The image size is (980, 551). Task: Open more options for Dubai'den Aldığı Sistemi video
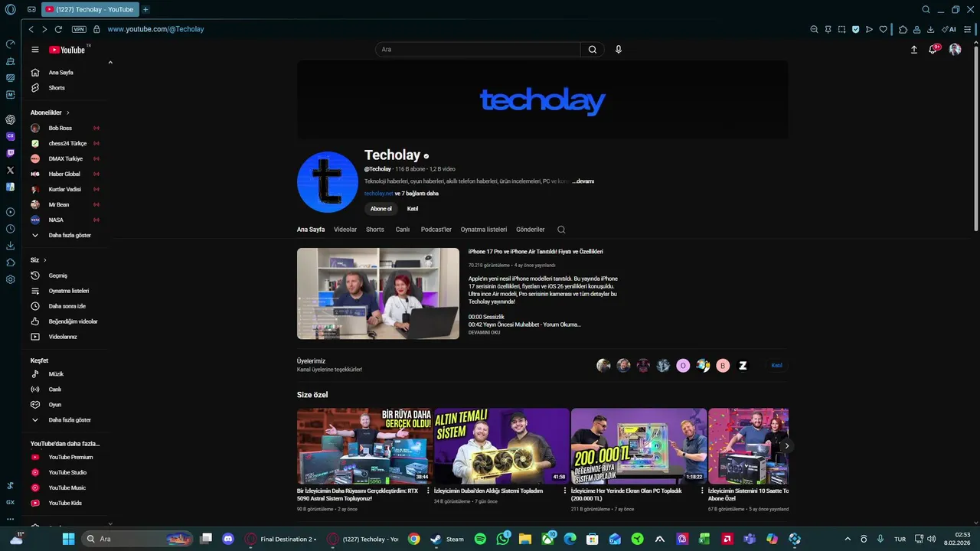tap(565, 491)
